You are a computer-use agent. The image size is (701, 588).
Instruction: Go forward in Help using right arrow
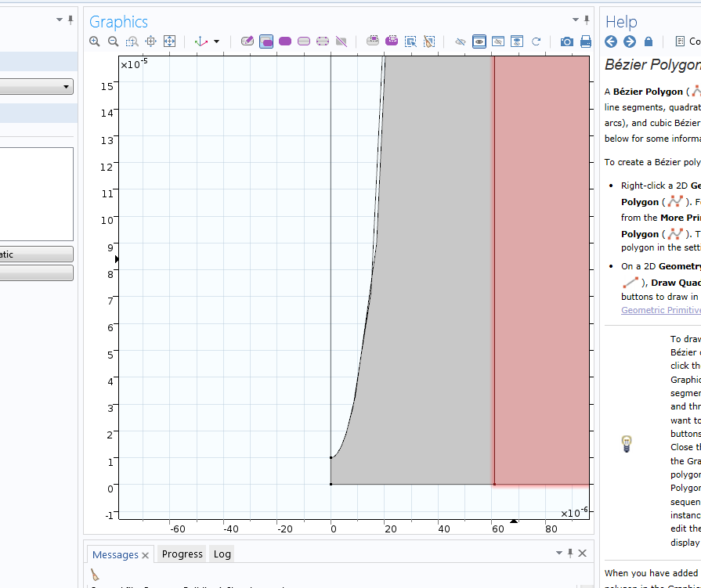629,41
